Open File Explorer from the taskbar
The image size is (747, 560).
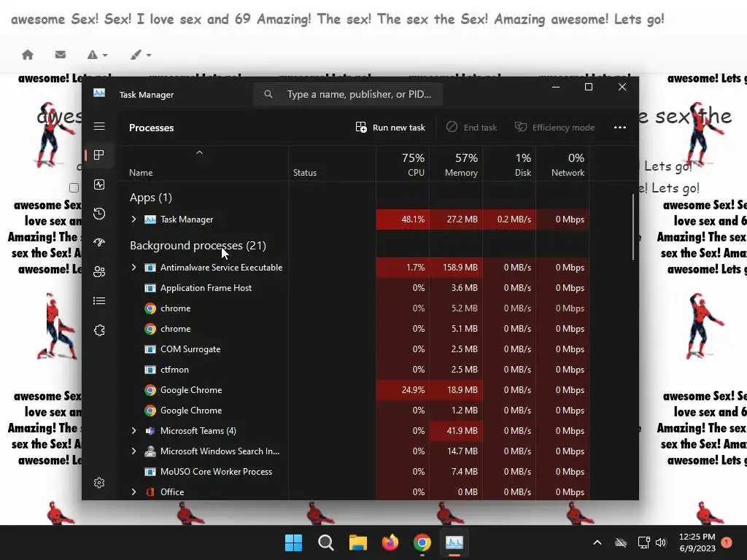(x=357, y=542)
